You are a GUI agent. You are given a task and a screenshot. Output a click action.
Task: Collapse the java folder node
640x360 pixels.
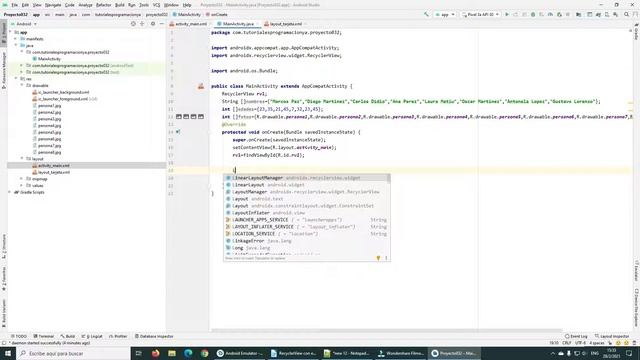(x=16, y=45)
